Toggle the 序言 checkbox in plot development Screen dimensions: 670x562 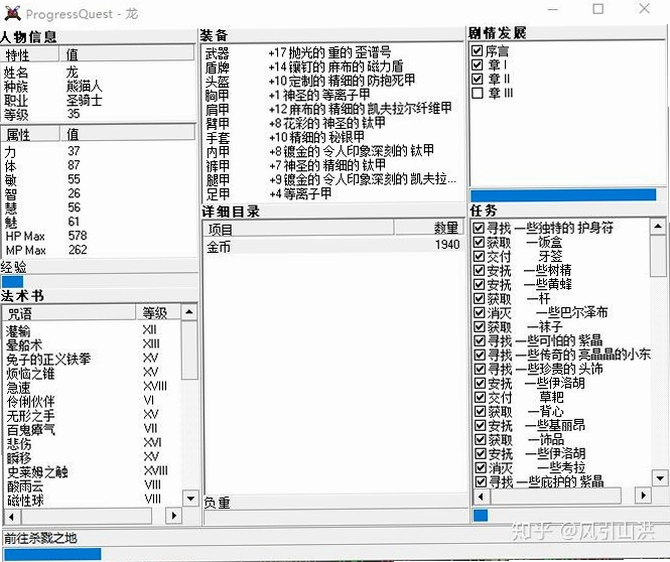477,51
